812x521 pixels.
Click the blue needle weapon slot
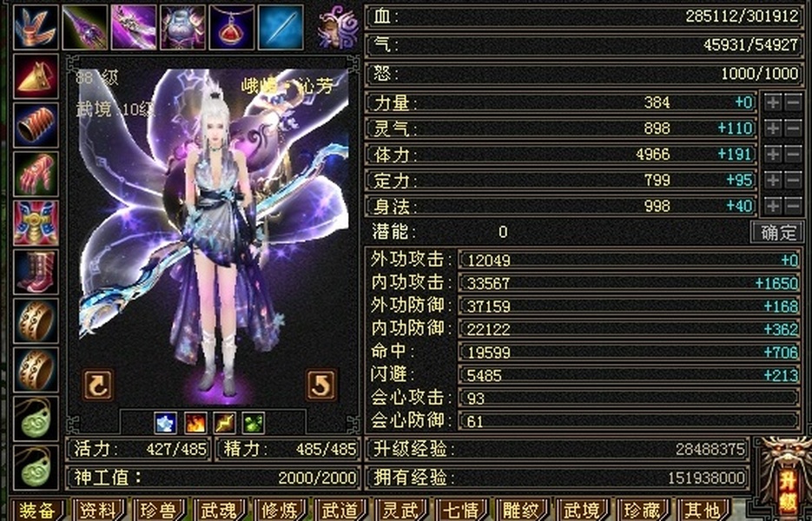point(281,27)
